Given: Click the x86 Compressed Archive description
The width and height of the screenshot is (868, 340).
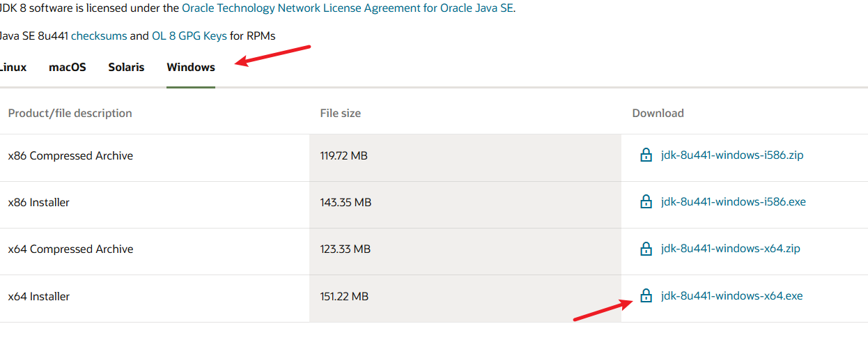Looking at the screenshot, I should [x=70, y=155].
